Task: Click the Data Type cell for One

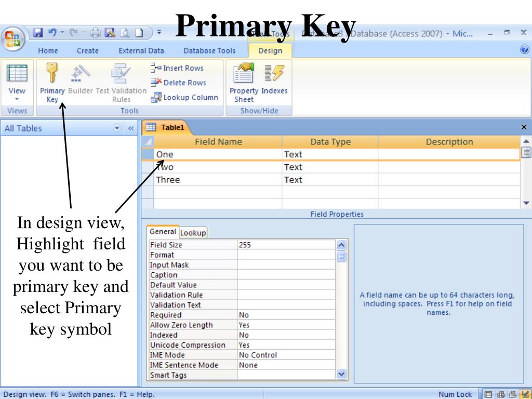Action: click(x=330, y=154)
